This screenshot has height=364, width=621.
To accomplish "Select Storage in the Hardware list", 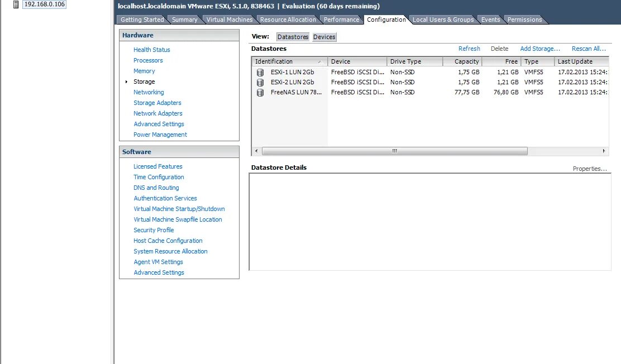I will [x=144, y=82].
